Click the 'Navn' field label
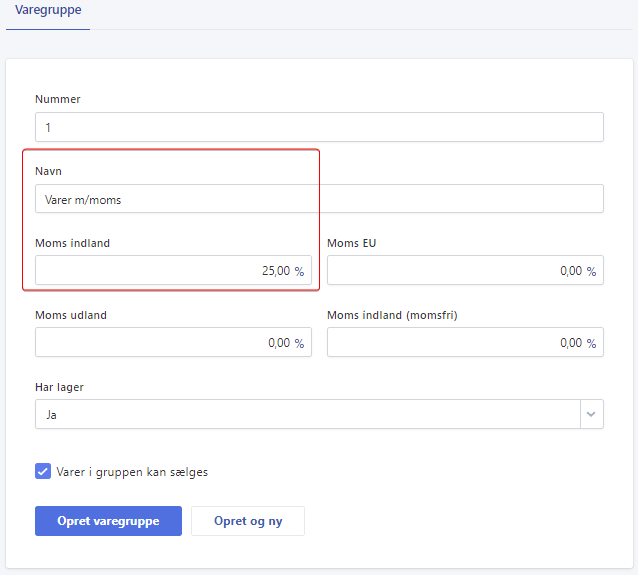Viewport: 638px width, 575px height. [48, 171]
